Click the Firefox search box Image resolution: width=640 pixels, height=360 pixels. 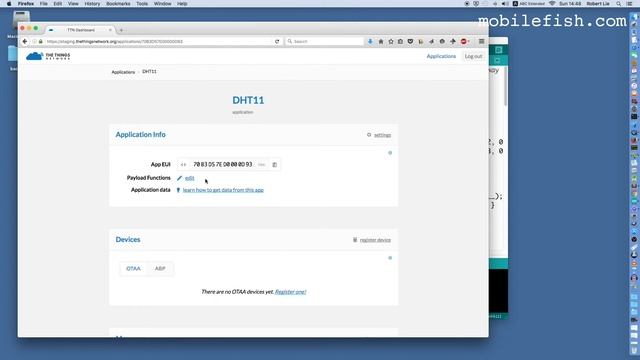pyautogui.click(x=324, y=41)
